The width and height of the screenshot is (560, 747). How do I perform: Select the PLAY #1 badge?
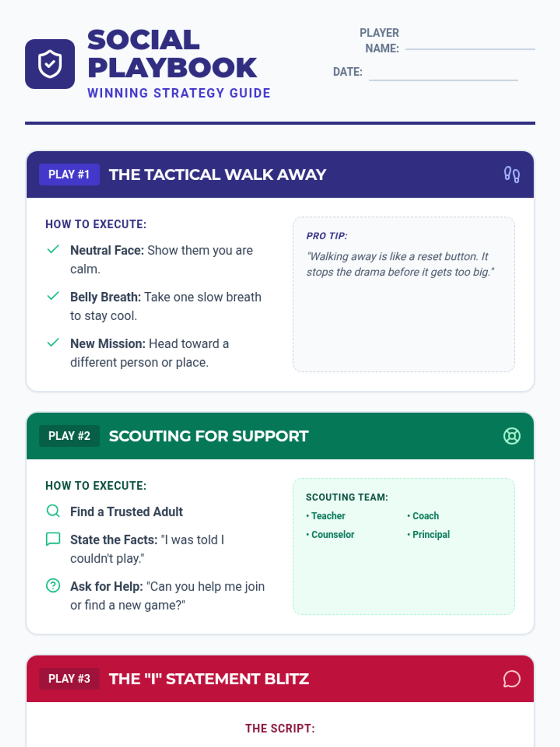pos(69,175)
